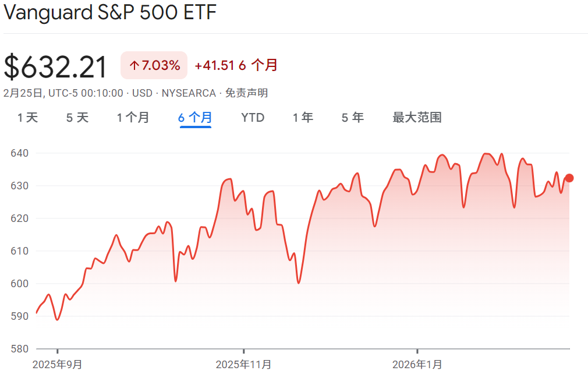Toggle the 1个月 chart view
588x374 pixels.
coord(133,117)
